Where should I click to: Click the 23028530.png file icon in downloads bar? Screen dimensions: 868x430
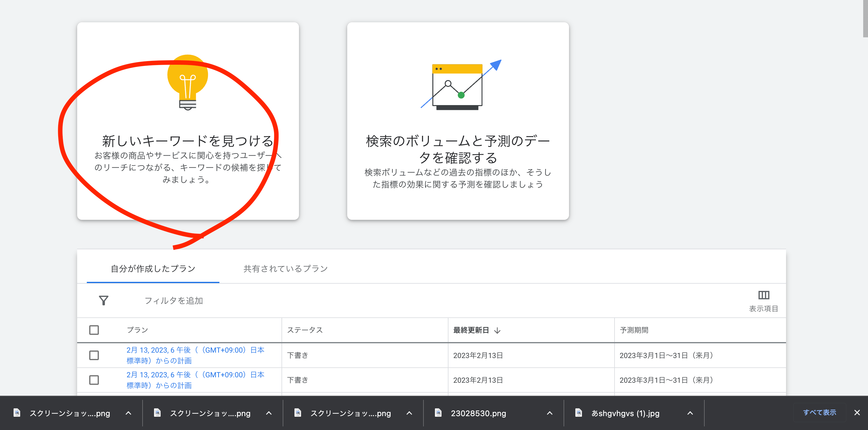click(438, 413)
